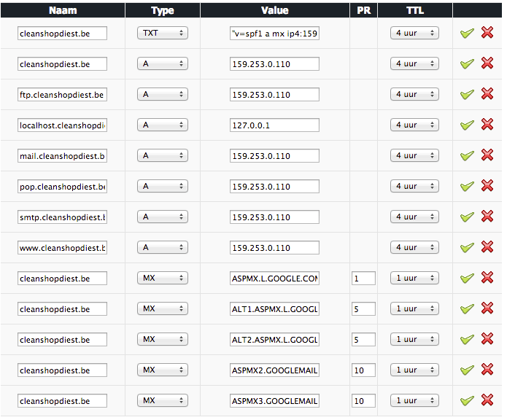Open TTL dropdown for the TXT record

pos(414,33)
